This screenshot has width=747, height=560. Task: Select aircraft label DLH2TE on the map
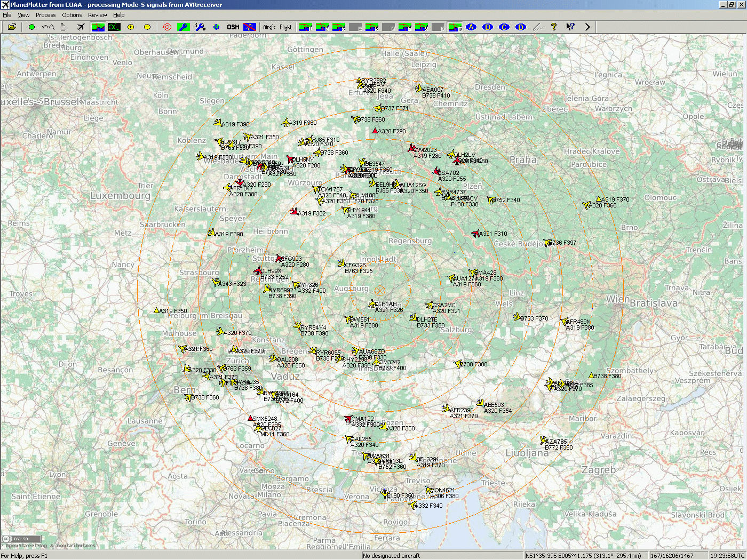(x=427, y=320)
